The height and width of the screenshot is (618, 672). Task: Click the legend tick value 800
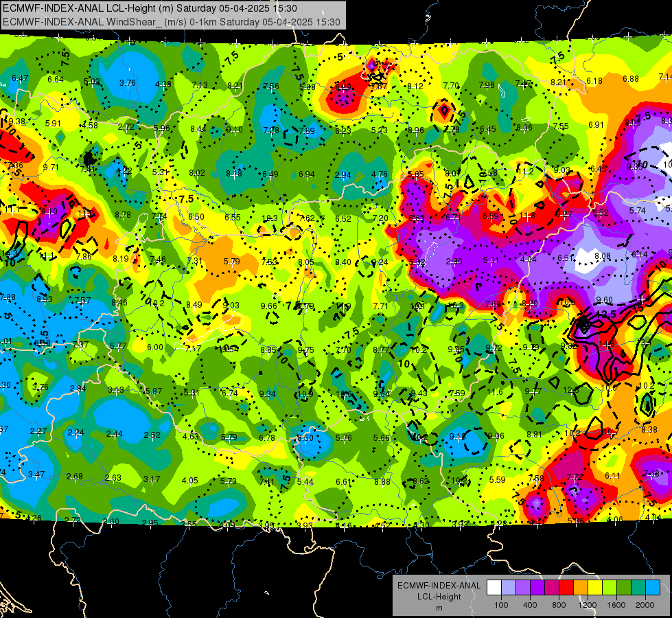point(559,605)
